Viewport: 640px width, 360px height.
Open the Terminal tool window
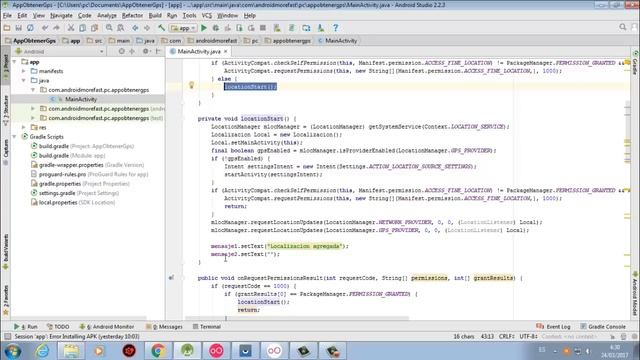pyautogui.click(x=207, y=327)
